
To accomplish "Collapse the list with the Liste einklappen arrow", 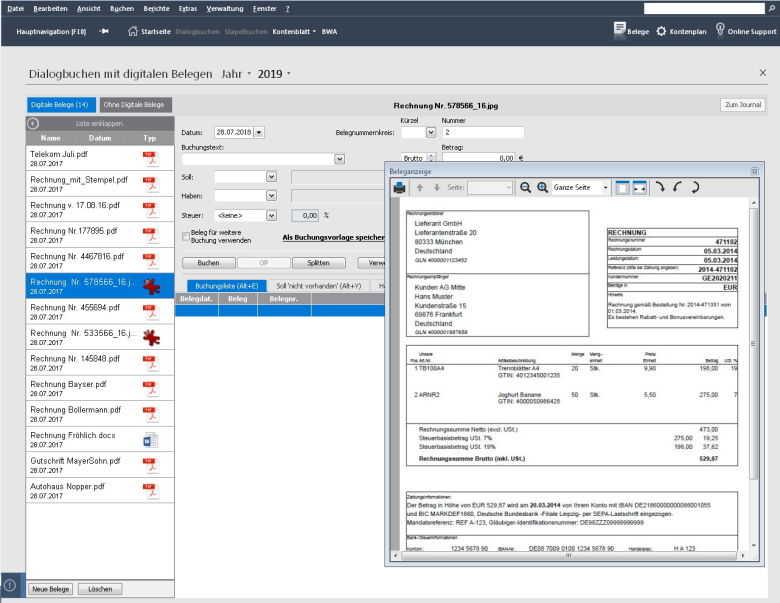I will [x=33, y=123].
